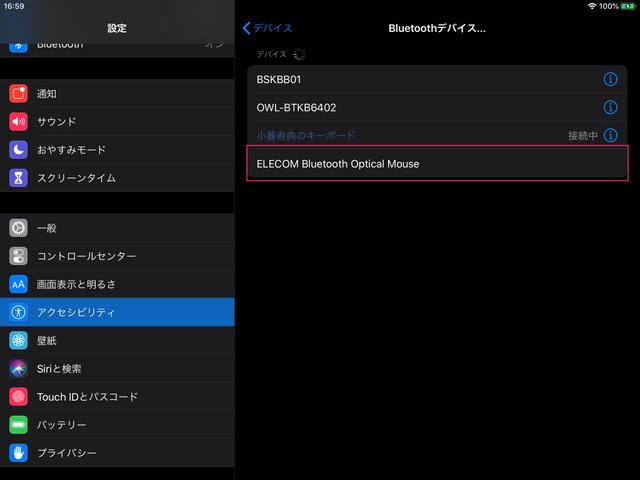Tap the バッテリー battery icon
This screenshot has height=480, width=640.
(18, 425)
